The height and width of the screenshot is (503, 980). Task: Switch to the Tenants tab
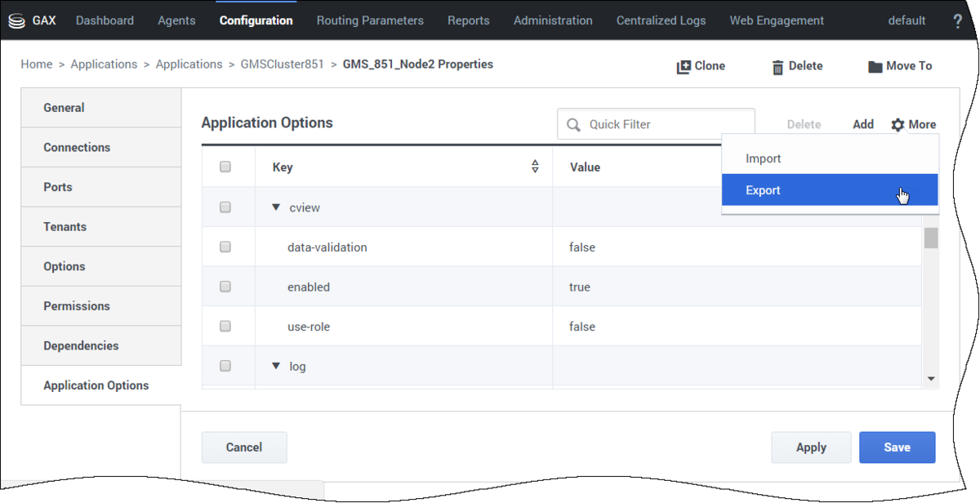click(x=101, y=226)
